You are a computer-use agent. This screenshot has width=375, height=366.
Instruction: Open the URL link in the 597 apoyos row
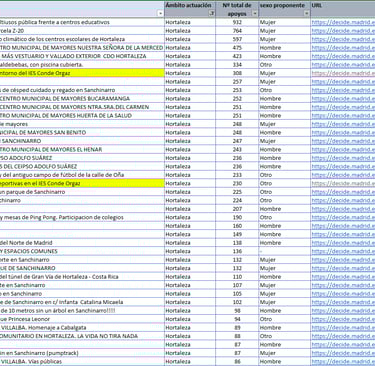tap(343, 39)
